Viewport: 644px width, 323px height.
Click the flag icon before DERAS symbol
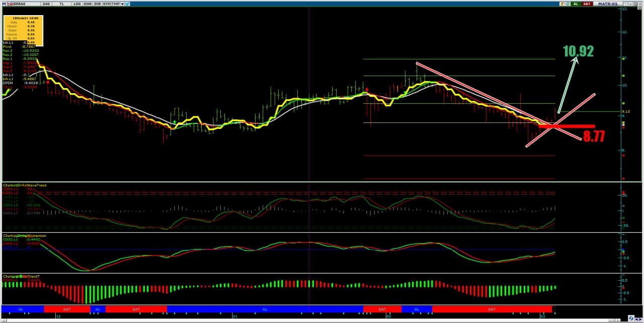coord(10,4)
